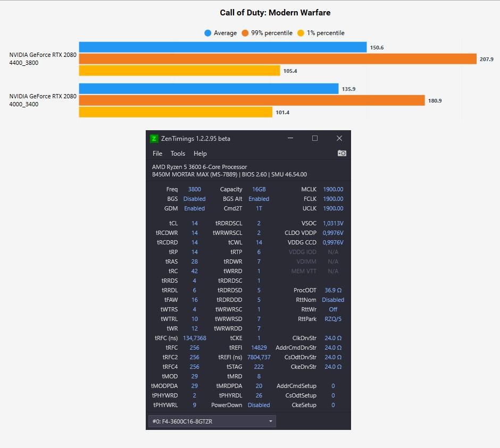The width and height of the screenshot is (500, 448).
Task: Expand the F4-3600C16-8GTZR module dropdown
Action: pyautogui.click(x=212, y=421)
